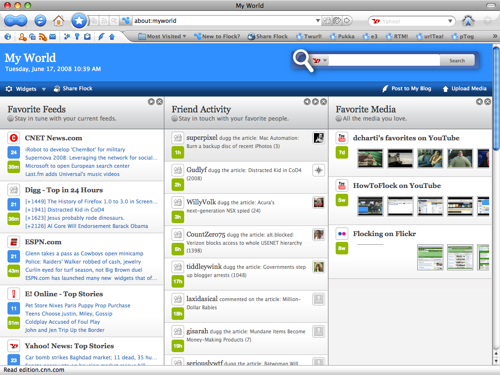This screenshot has width=500, height=375.
Task: Click the page vertical scrollbar thumb
Action: click(x=496, y=98)
